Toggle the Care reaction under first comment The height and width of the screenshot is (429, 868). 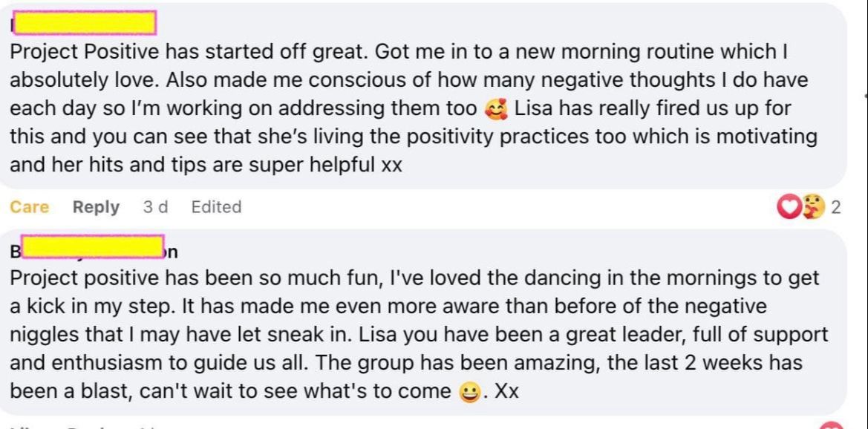click(x=30, y=207)
